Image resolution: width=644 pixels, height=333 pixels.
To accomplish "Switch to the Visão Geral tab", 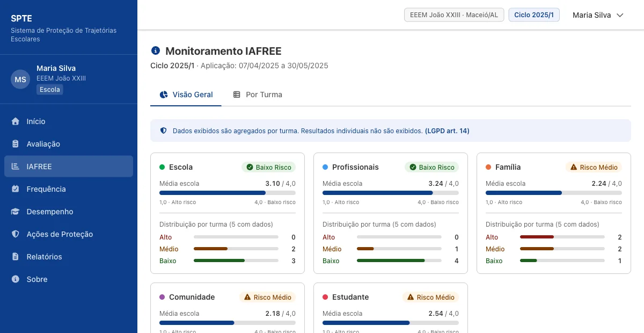I will [186, 95].
